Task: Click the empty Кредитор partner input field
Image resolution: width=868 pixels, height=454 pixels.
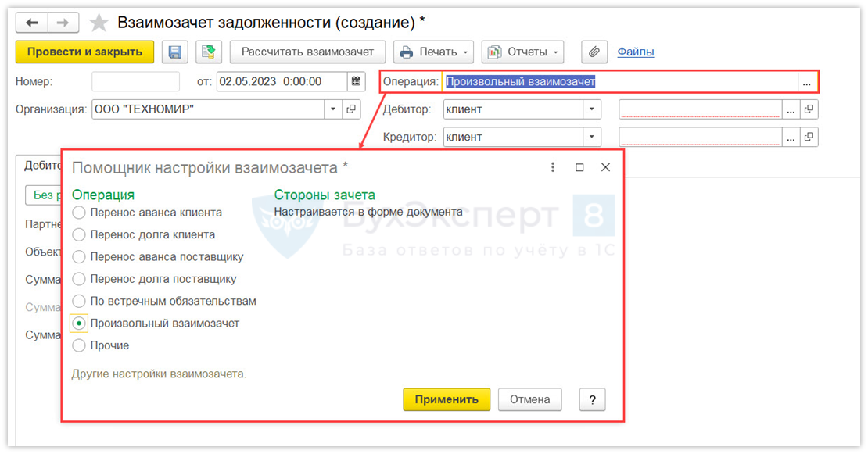Action: point(701,138)
